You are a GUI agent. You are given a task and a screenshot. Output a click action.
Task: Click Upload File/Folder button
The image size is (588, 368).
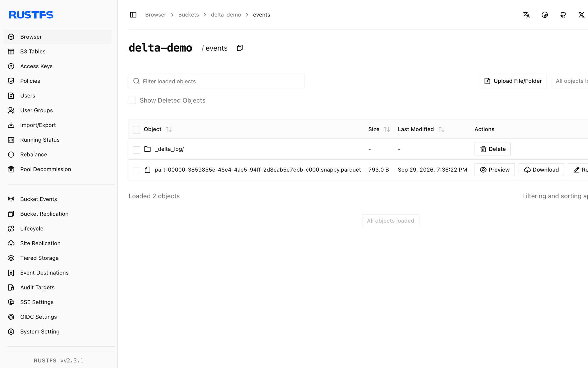(x=512, y=81)
